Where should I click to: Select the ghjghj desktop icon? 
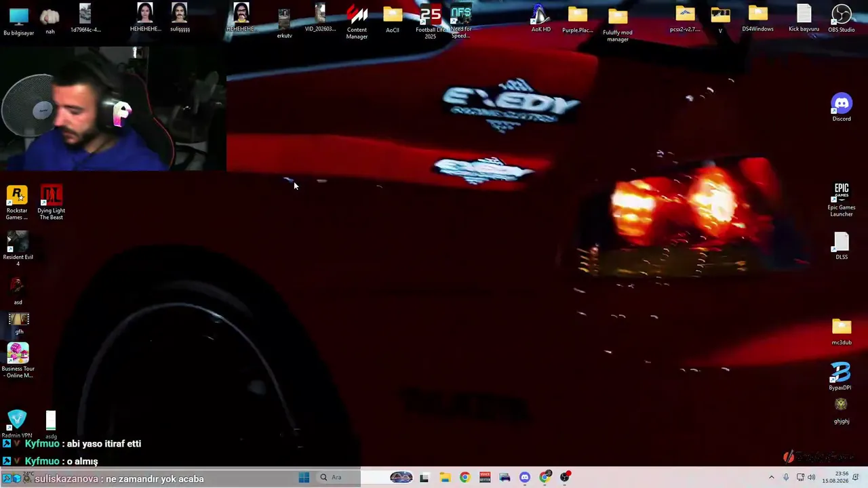click(842, 411)
